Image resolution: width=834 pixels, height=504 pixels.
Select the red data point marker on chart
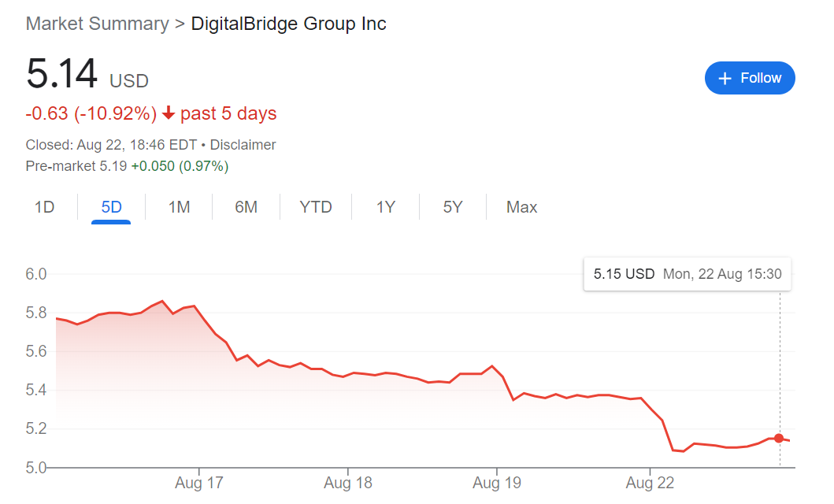coord(778,438)
